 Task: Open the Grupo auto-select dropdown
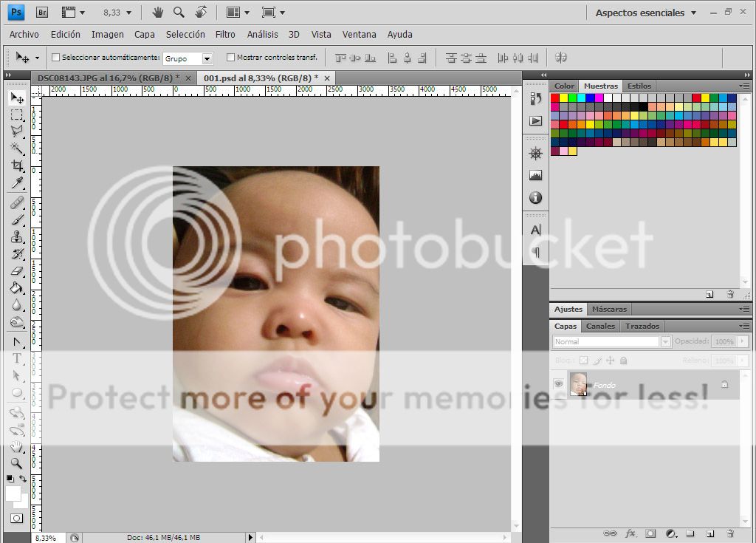207,58
